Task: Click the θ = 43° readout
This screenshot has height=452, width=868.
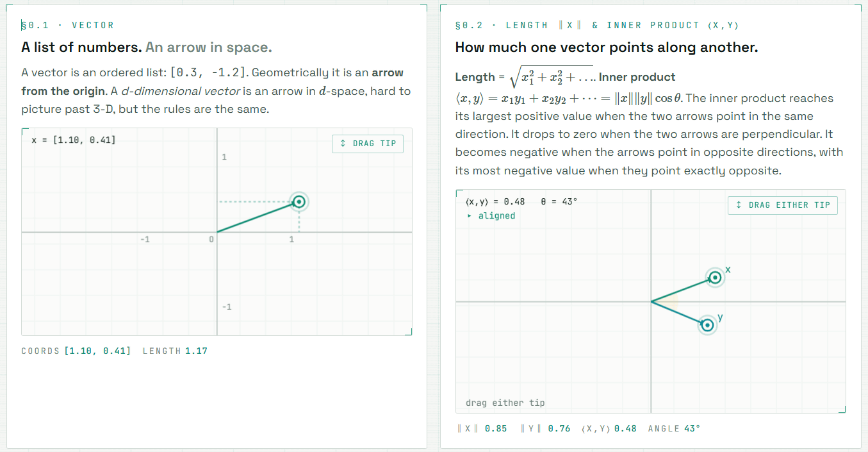Action: [559, 201]
